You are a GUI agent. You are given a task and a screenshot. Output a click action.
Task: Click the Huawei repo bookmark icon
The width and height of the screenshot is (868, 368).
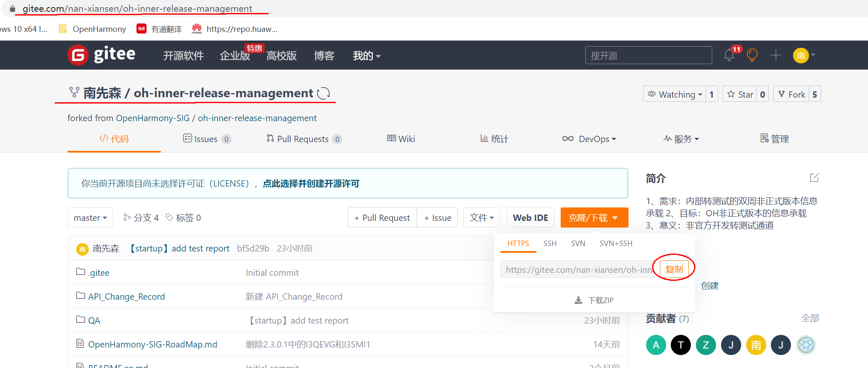click(x=197, y=29)
